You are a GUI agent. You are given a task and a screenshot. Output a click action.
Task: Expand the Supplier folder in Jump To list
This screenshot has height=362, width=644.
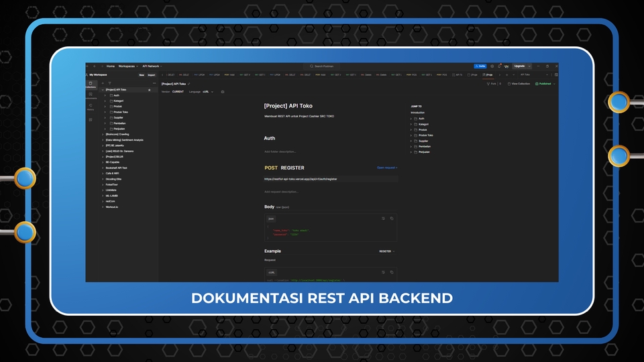pos(411,141)
